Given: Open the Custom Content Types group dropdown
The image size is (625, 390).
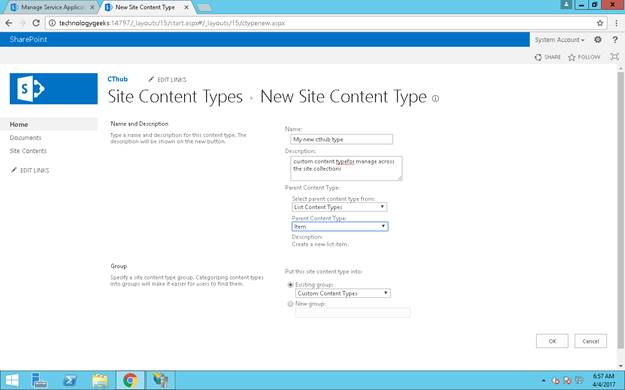Looking at the screenshot, I should click(x=343, y=293).
